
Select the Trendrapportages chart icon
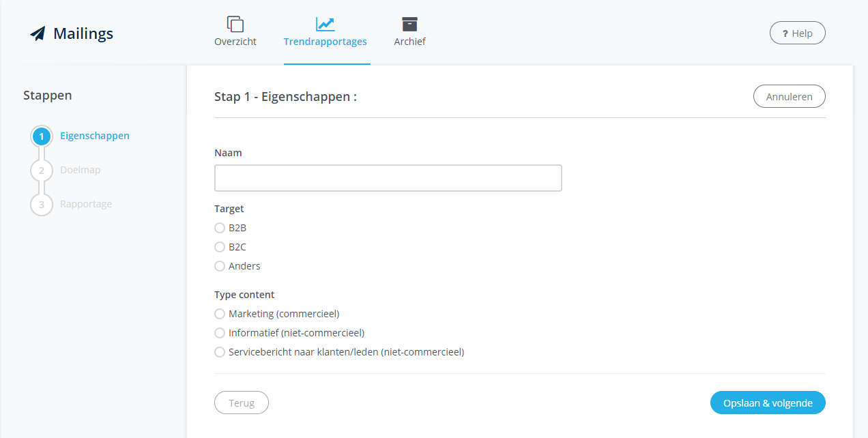coord(325,23)
